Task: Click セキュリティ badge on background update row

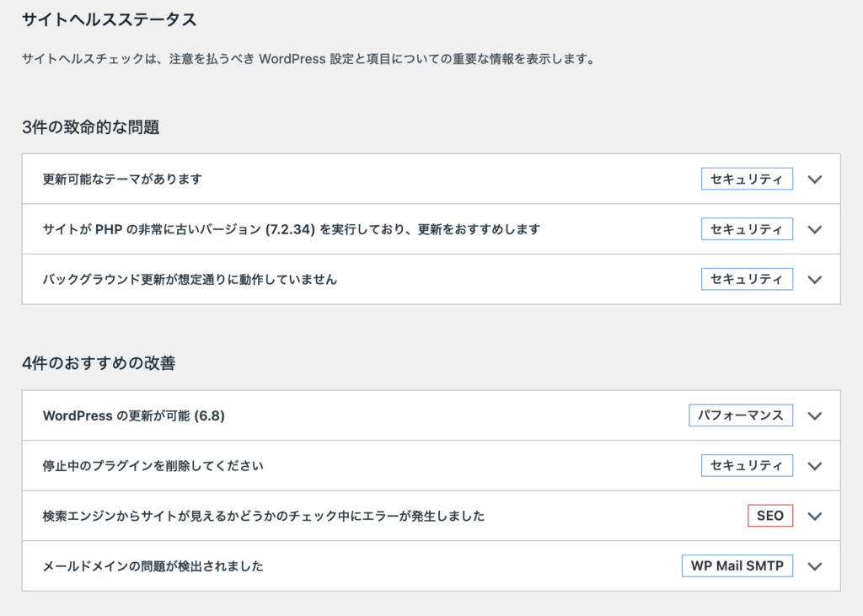Action: (747, 279)
